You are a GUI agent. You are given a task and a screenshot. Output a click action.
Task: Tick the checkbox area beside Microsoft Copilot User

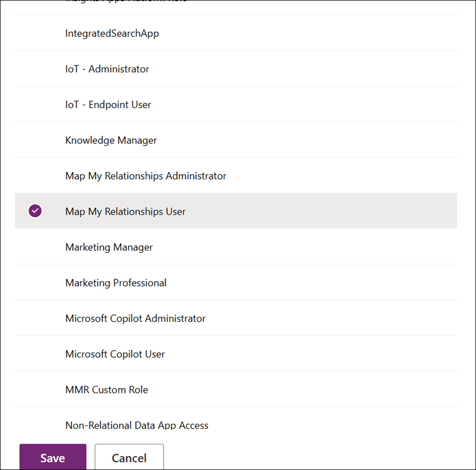[35, 354]
